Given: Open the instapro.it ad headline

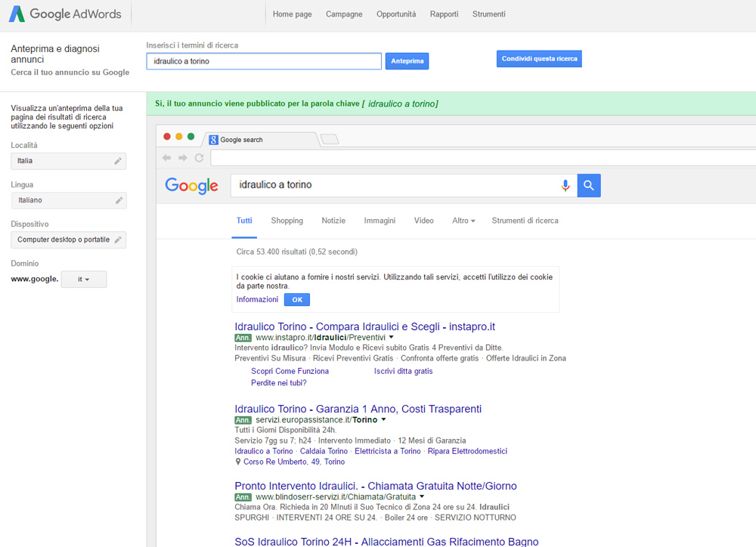Looking at the screenshot, I should (365, 326).
